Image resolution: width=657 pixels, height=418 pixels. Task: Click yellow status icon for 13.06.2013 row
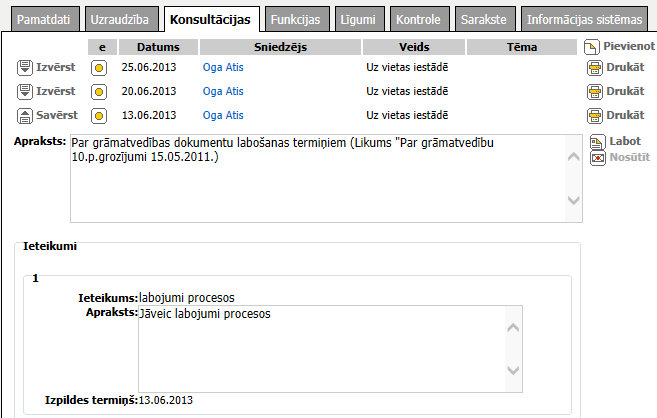[99, 116]
